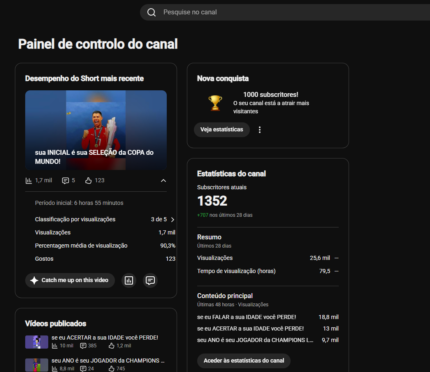Click 'Período inicial: 6 horas 55 minutos'
Image resolution: width=430 pixels, height=372 pixels.
coord(79,203)
